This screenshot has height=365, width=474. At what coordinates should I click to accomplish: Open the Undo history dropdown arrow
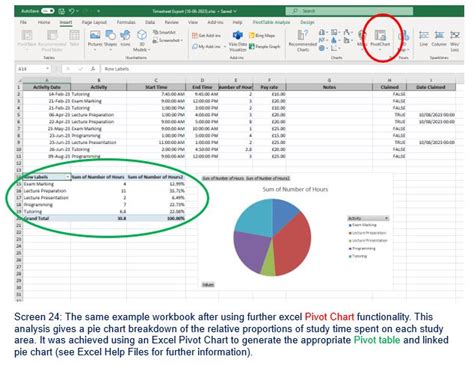tap(77, 11)
